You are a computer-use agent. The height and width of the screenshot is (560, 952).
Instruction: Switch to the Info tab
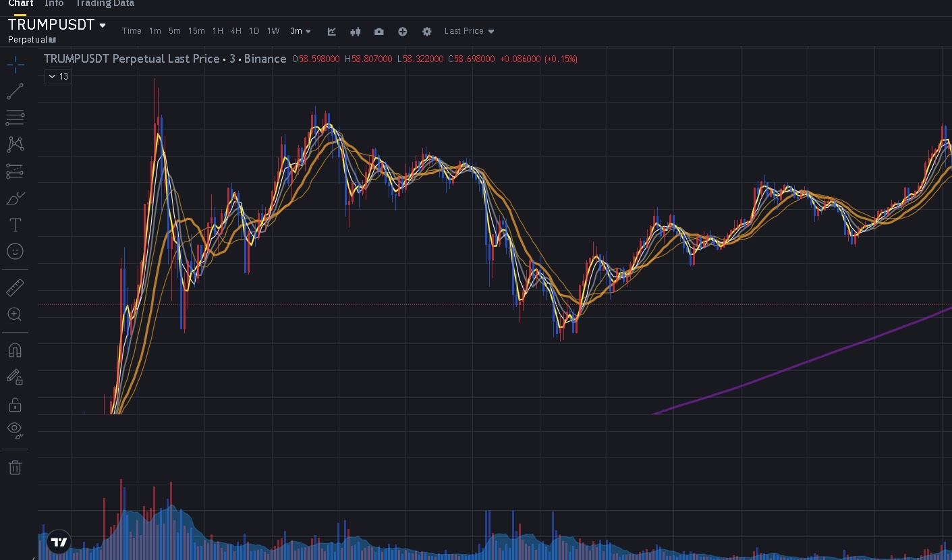[54, 4]
